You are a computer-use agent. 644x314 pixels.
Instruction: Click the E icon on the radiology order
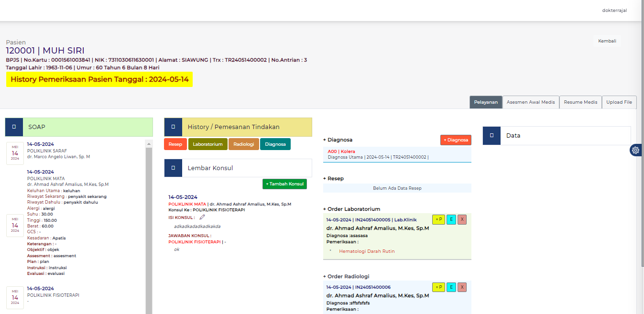450,287
